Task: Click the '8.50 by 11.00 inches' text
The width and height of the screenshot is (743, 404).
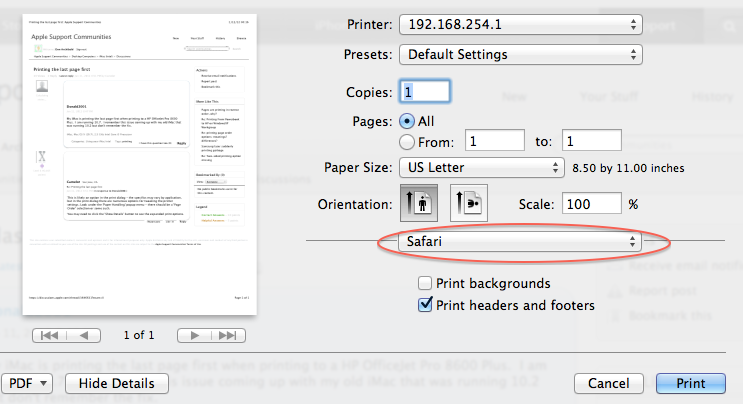Action: click(628, 168)
